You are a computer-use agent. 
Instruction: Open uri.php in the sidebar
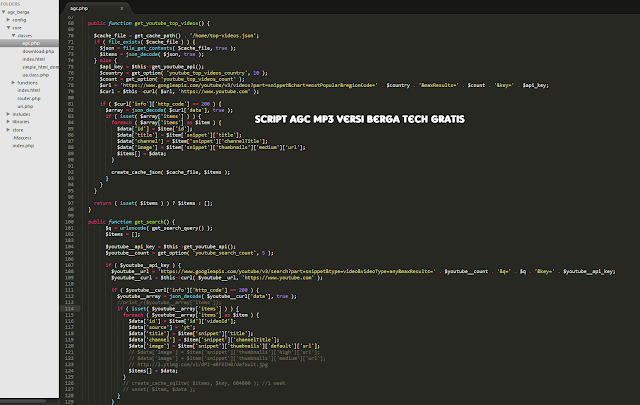pyautogui.click(x=25, y=106)
